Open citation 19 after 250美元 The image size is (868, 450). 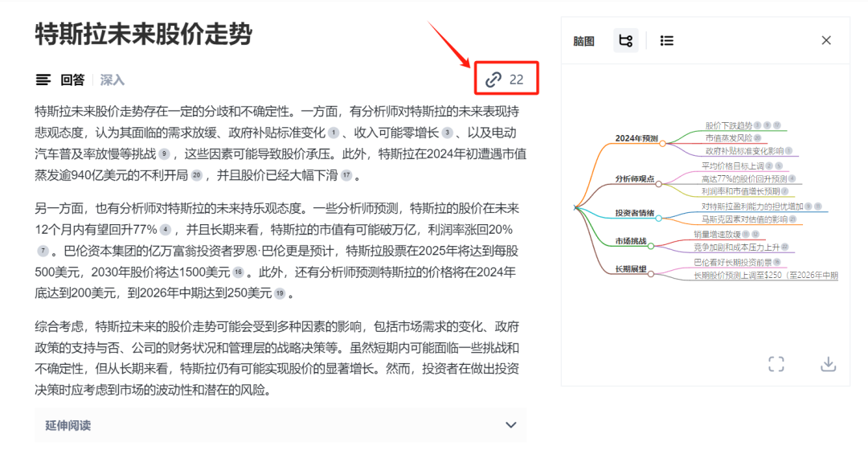[x=280, y=293]
